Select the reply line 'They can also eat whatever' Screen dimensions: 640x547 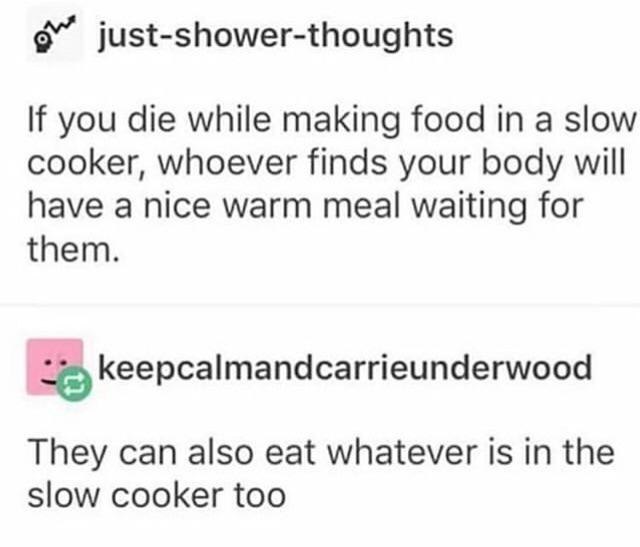coord(321,453)
